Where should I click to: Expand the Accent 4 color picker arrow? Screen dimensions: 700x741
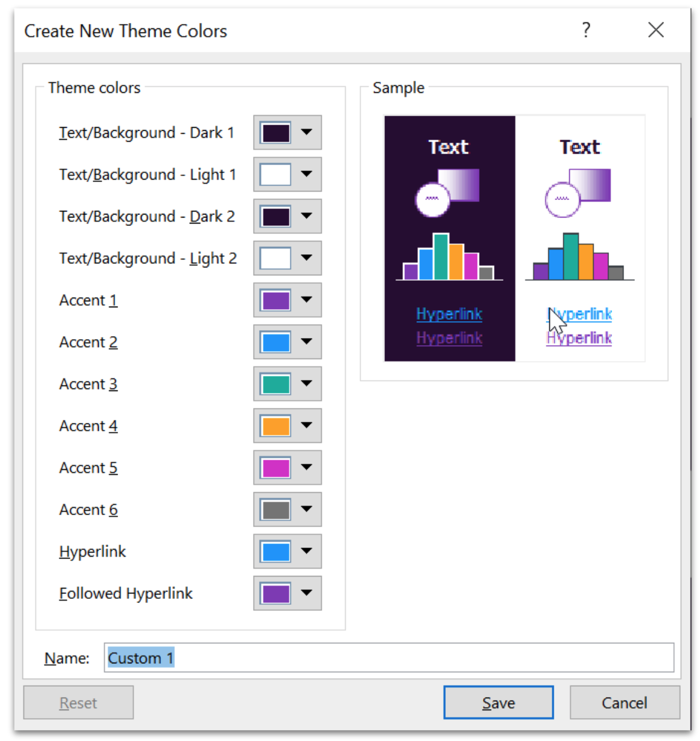[307, 425]
